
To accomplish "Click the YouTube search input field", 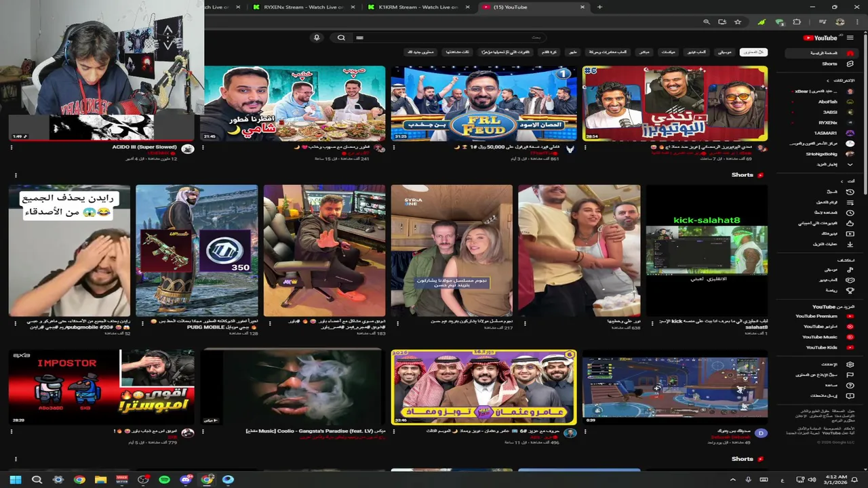I will (450, 38).
